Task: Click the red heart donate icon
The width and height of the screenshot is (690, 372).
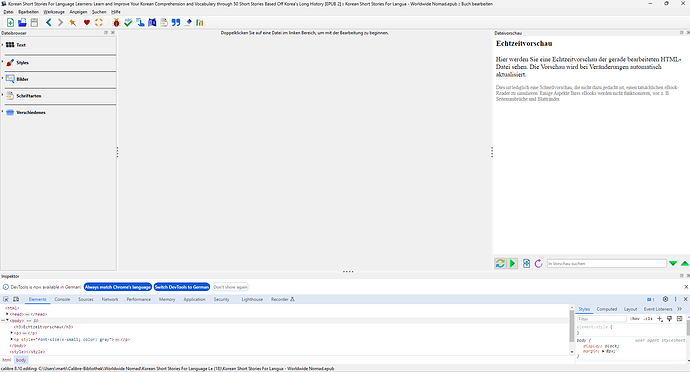Action: click(87, 22)
